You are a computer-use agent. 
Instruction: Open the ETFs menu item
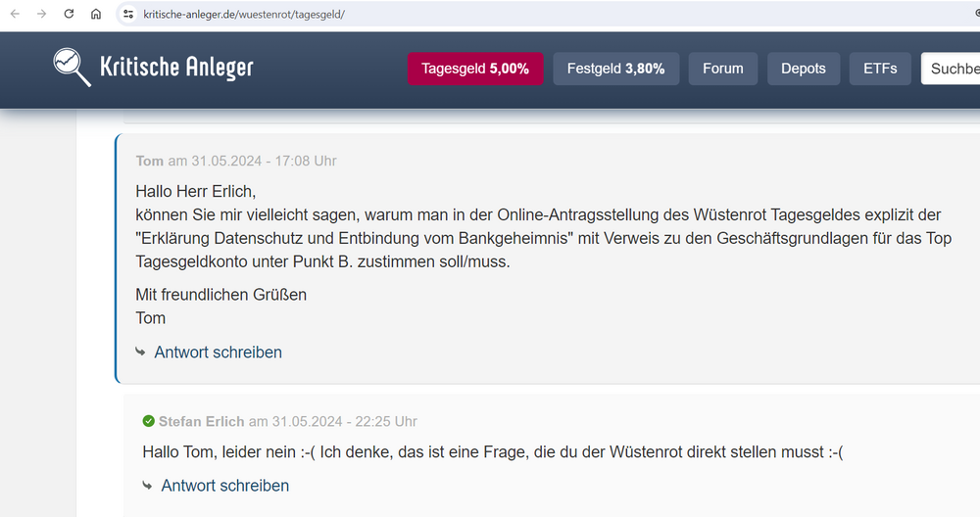pyautogui.click(x=880, y=69)
